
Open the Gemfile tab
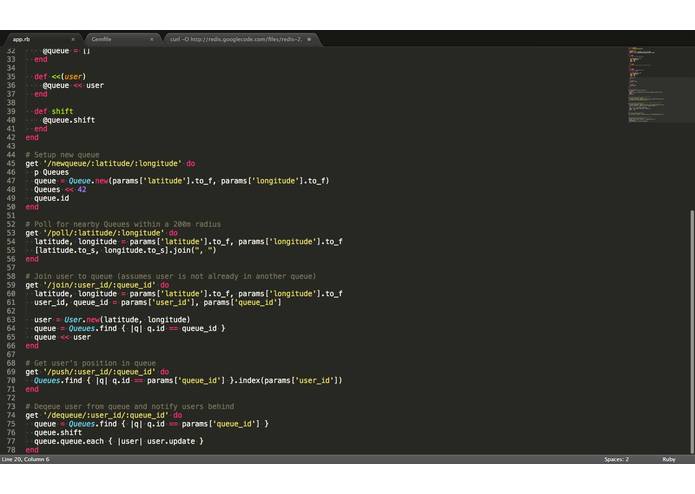tap(121, 39)
